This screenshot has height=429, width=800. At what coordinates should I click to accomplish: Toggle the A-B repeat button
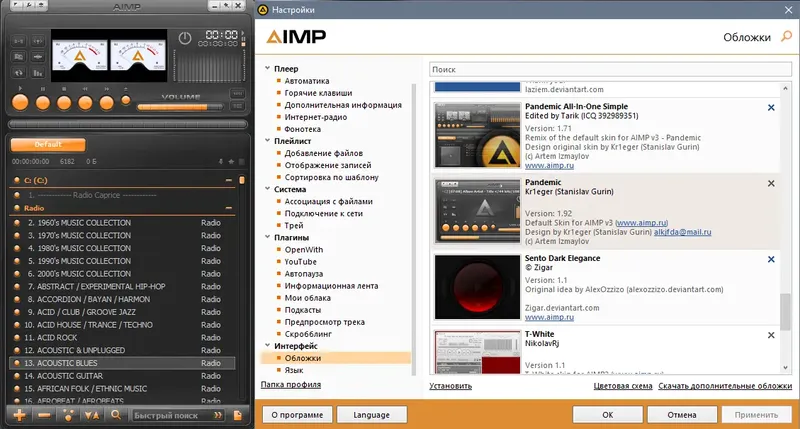point(18,41)
